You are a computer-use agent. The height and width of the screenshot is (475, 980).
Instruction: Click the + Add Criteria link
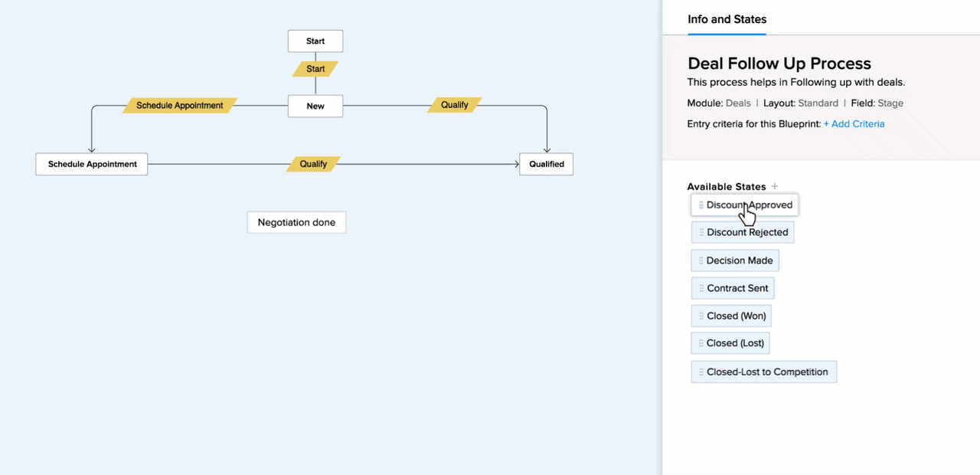point(854,124)
